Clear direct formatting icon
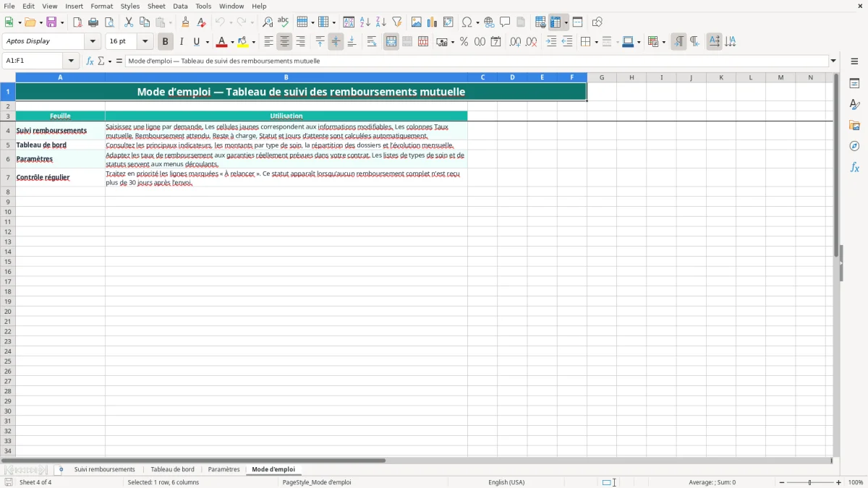 click(202, 22)
